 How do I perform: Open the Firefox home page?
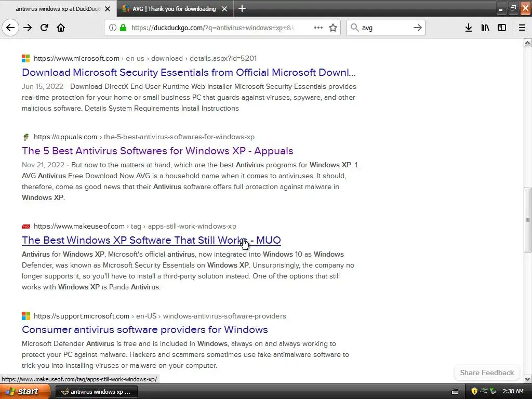[61, 28]
